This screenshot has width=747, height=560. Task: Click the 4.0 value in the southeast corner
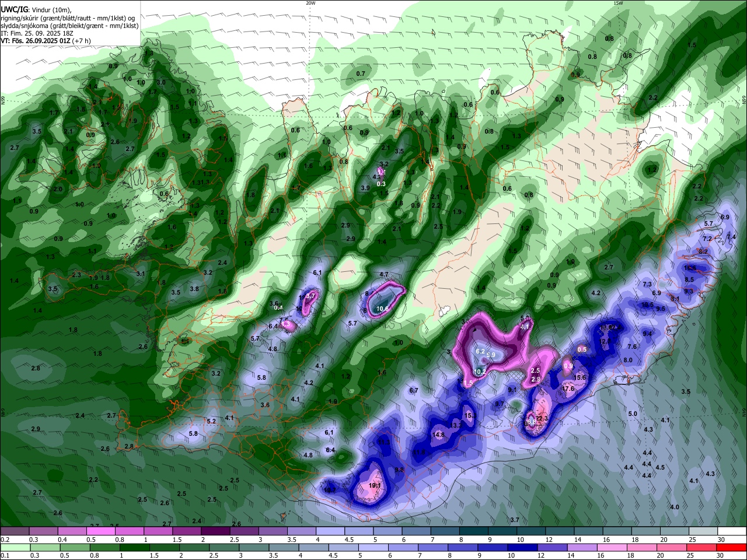click(675, 507)
